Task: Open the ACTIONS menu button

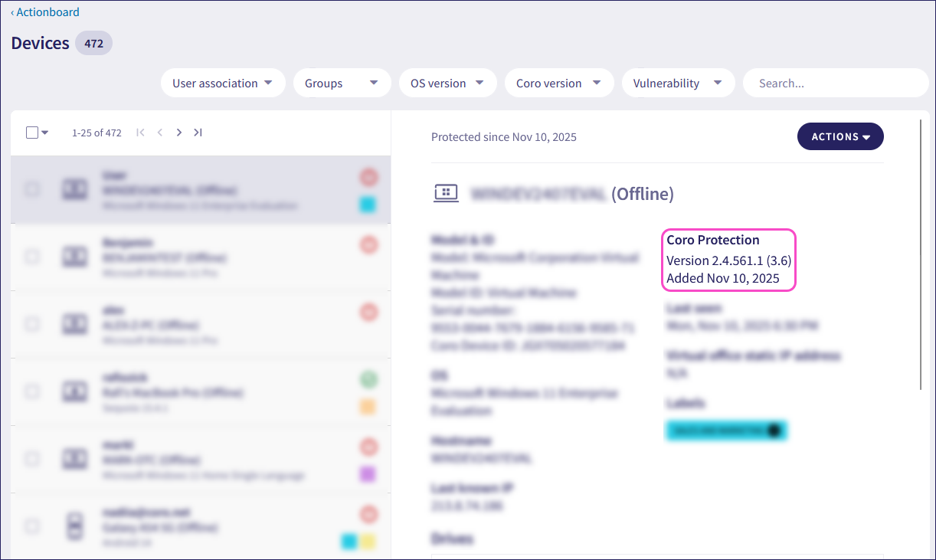Action: pos(840,136)
